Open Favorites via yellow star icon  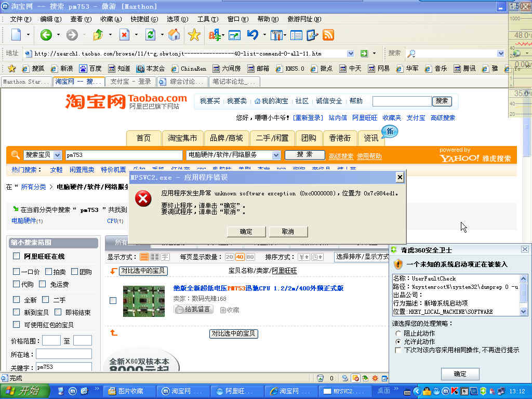click(x=194, y=35)
